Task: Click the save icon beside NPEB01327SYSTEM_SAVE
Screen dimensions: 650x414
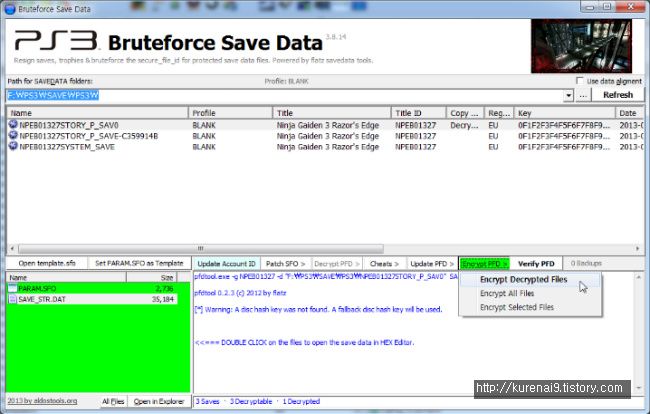Action: 13,146
